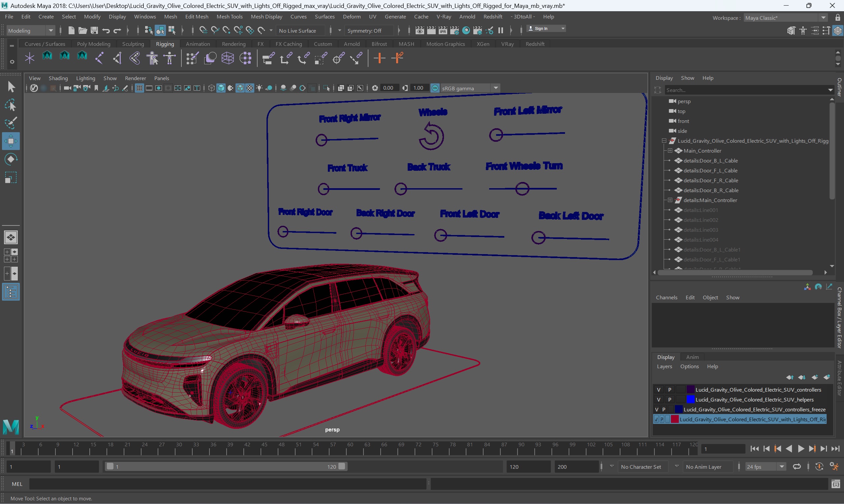Image resolution: width=844 pixels, height=504 pixels.
Task: Toggle visibility V of controllers_freeze layer
Action: click(656, 409)
